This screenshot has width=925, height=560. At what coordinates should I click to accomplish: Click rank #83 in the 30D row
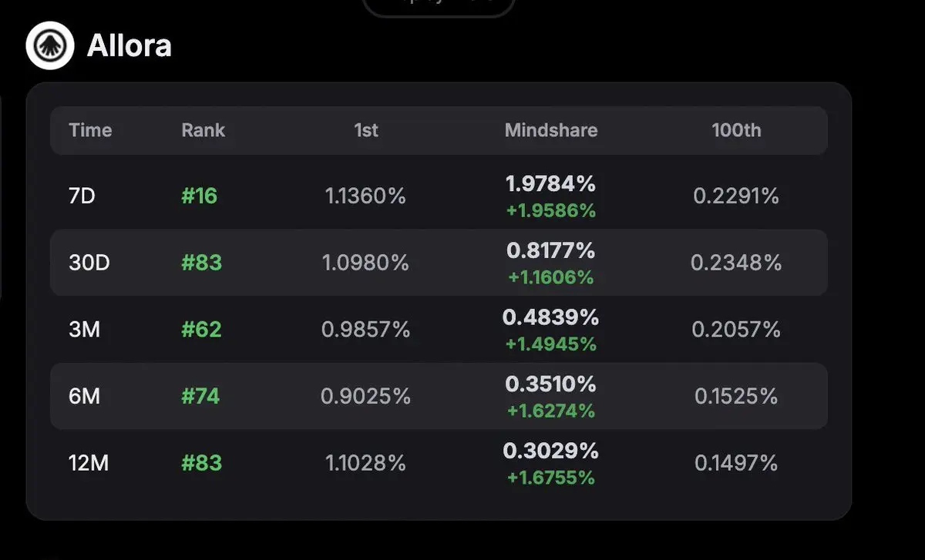coord(201,263)
